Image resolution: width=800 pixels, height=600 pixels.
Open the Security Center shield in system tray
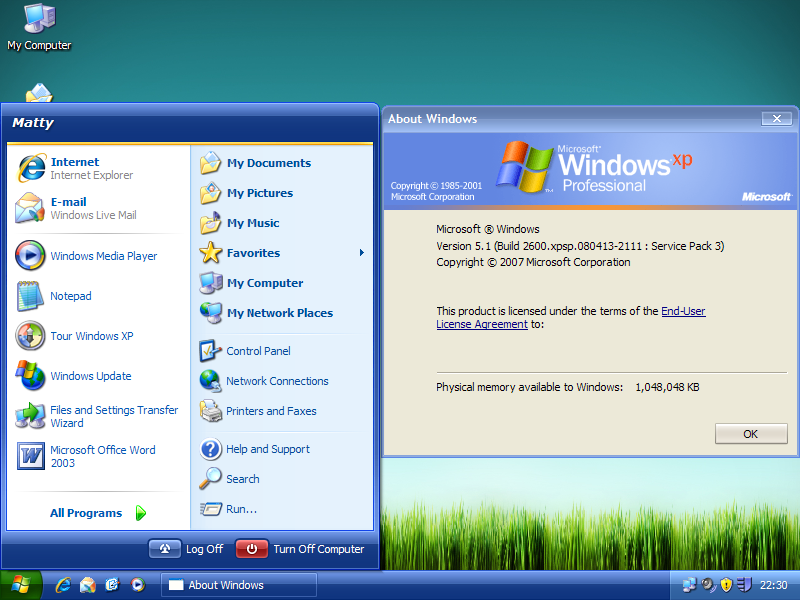[725, 585]
